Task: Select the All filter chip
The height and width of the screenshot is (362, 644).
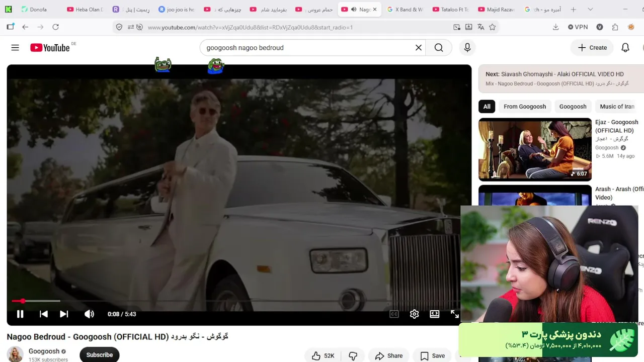Action: click(x=487, y=107)
